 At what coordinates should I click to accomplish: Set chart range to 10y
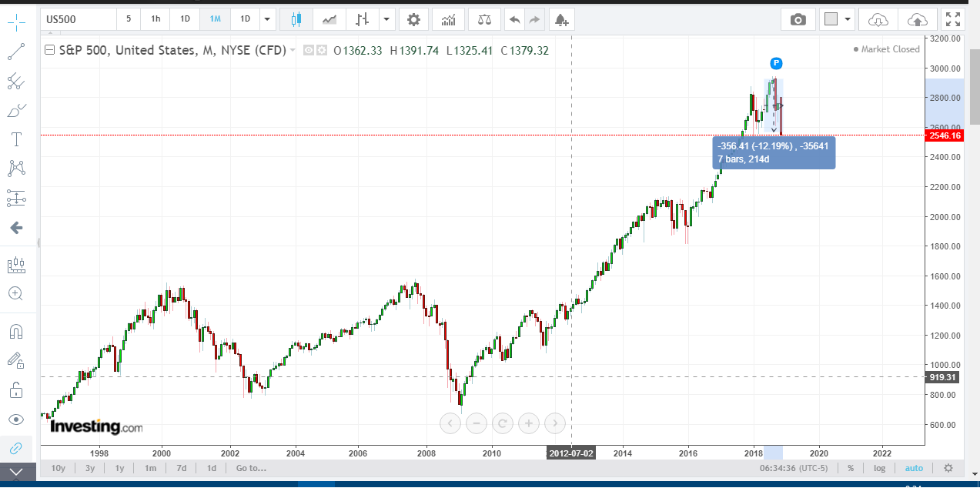(59, 468)
